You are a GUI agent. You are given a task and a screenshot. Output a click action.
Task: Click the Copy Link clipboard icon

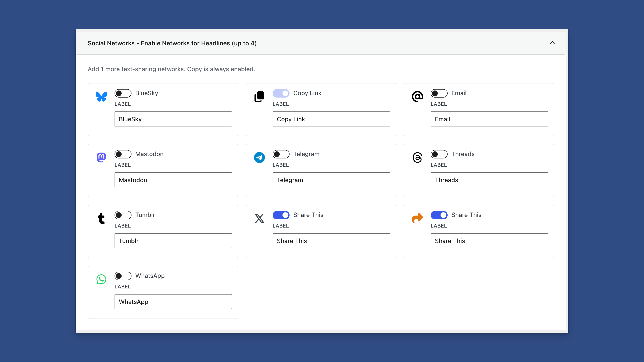click(x=259, y=96)
